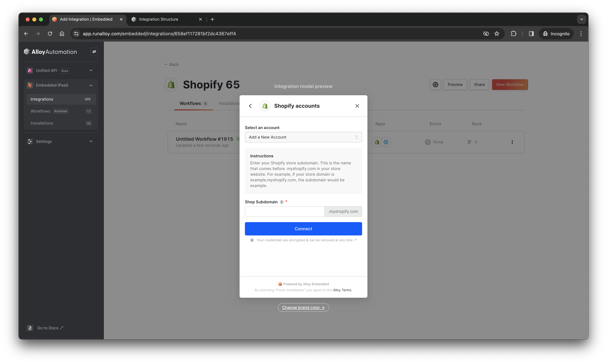This screenshot has height=364, width=607.
Task: Click Snowflake app icon in workflow row
Action: 386,142
